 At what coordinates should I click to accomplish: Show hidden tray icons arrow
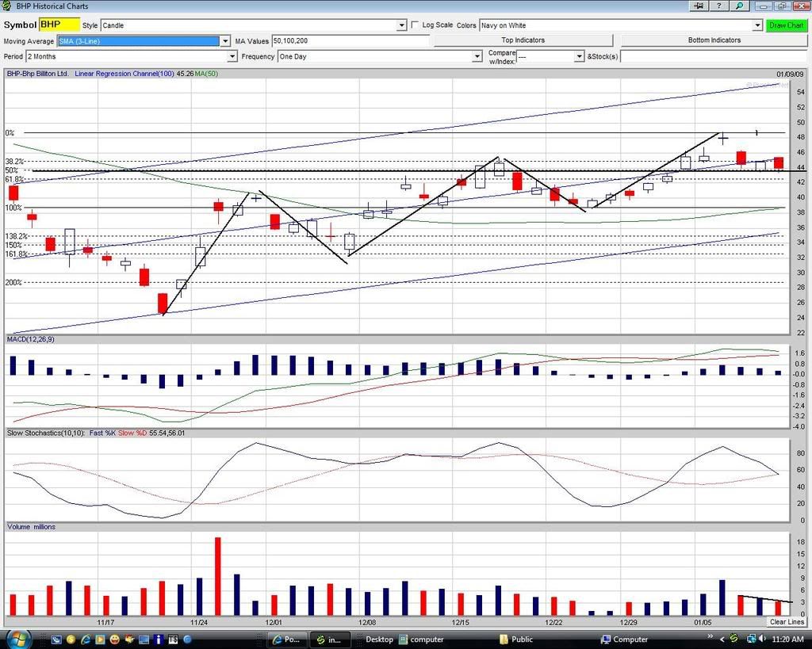(x=722, y=639)
